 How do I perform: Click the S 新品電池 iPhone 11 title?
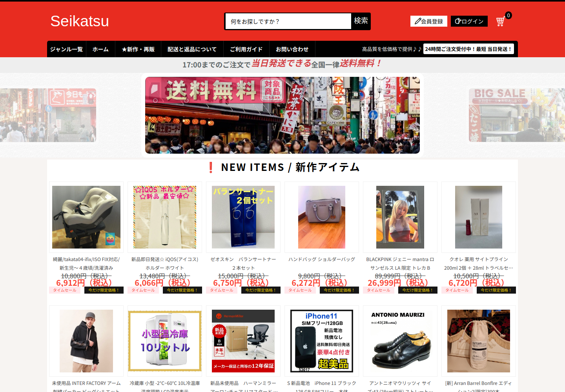(x=322, y=386)
